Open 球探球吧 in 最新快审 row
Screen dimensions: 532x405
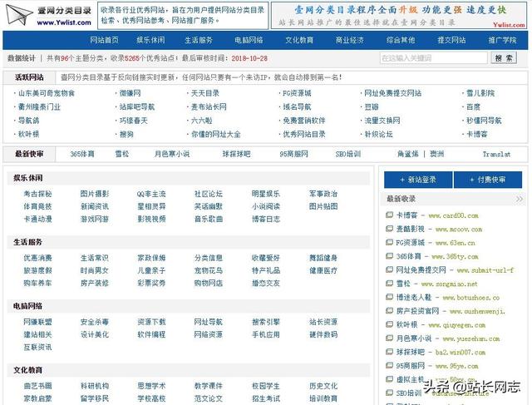click(x=236, y=154)
